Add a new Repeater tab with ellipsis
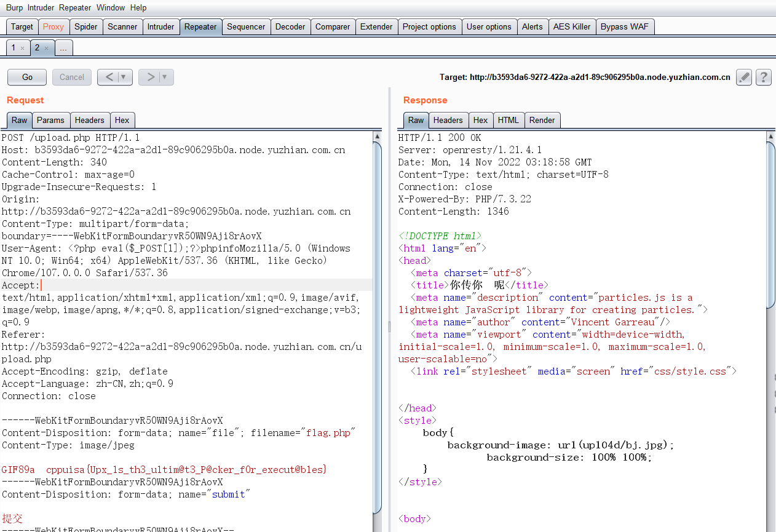Screen dimensions: 776x532 click(63, 47)
